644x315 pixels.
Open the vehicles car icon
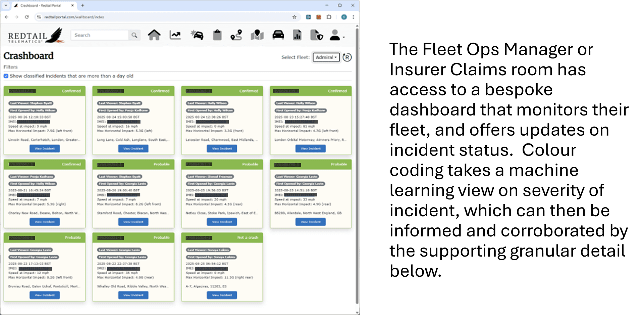pos(278,35)
